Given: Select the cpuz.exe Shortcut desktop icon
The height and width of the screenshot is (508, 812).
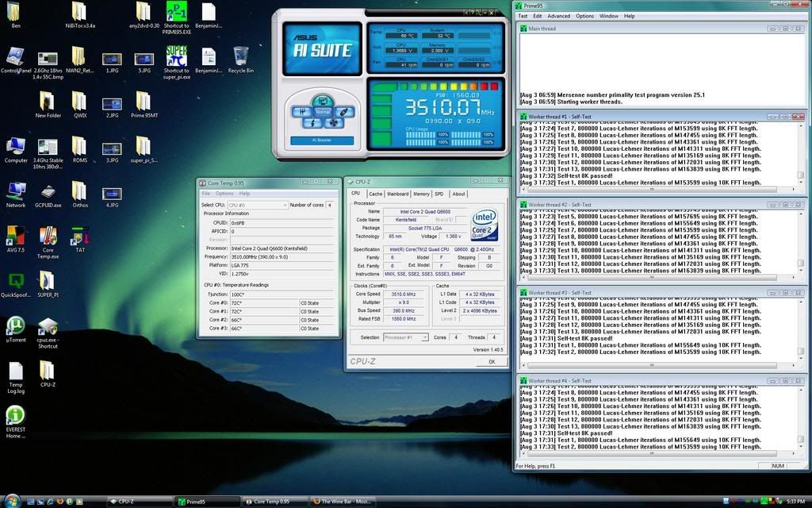Looking at the screenshot, I should (48, 333).
